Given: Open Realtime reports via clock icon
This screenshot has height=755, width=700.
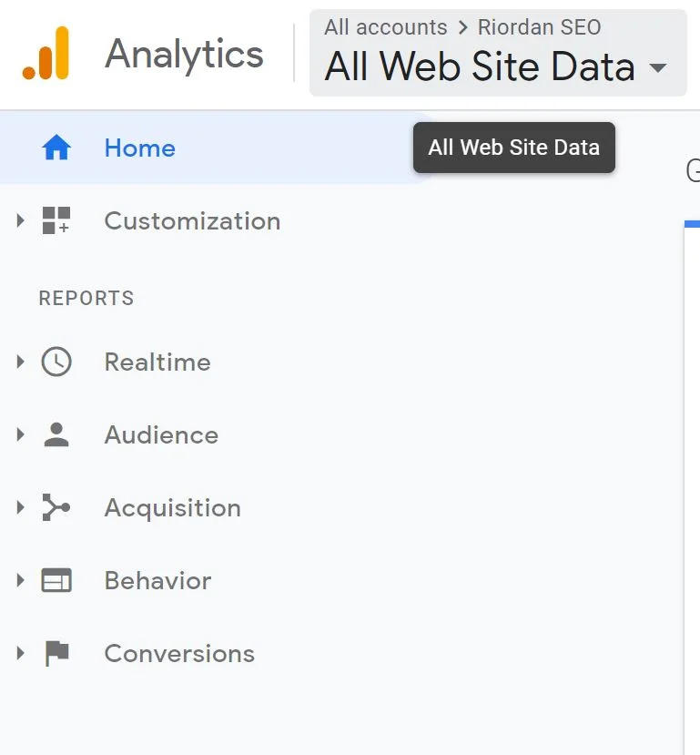Looking at the screenshot, I should pyautogui.click(x=56, y=362).
